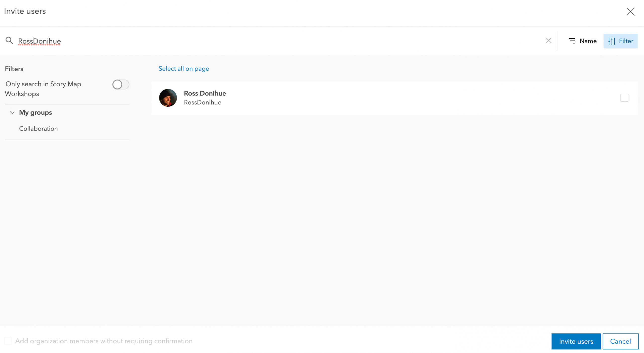Close the Invite users dialog
Viewport: 644px width, 353px height.
(x=630, y=11)
